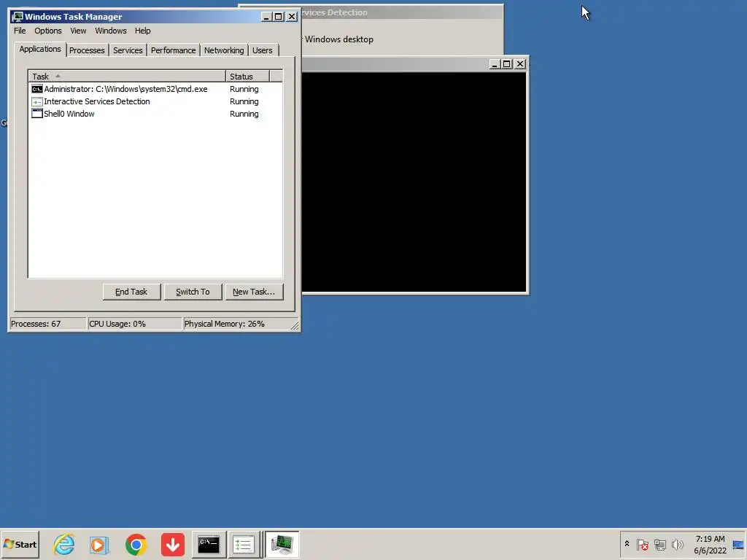
Task: Sort by the Task column header
Action: tap(127, 76)
